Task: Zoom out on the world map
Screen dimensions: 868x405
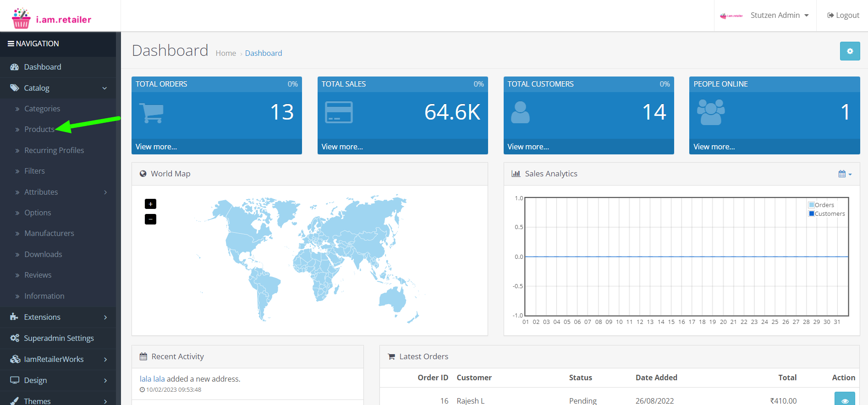Action: 150,219
